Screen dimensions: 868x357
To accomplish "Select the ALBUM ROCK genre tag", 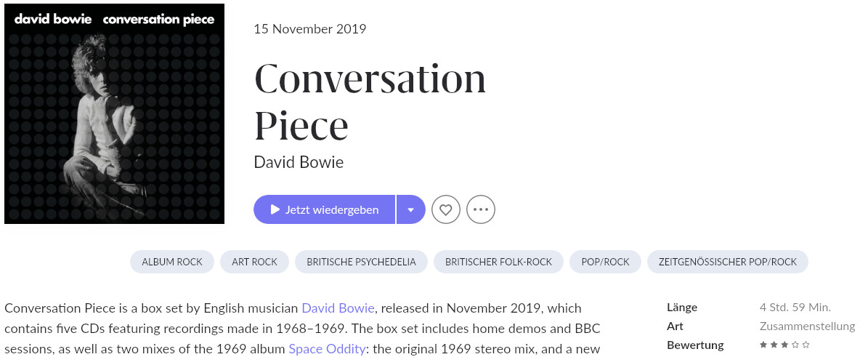I will pos(172,262).
